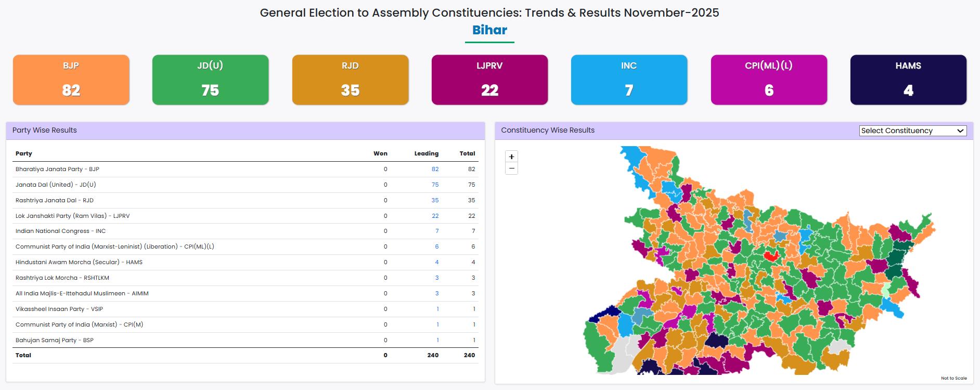
Task: Click the HAMS result card showing 4
Action: click(x=908, y=80)
